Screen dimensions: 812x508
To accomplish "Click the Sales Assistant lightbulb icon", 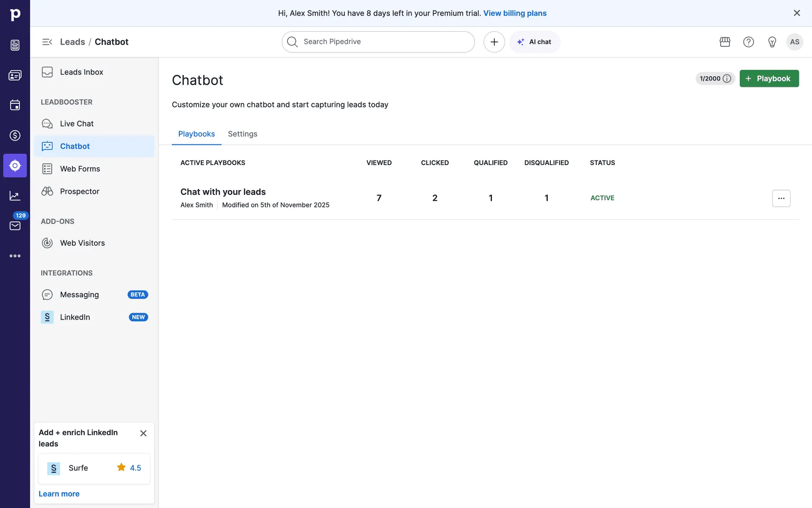I will pyautogui.click(x=772, y=42).
